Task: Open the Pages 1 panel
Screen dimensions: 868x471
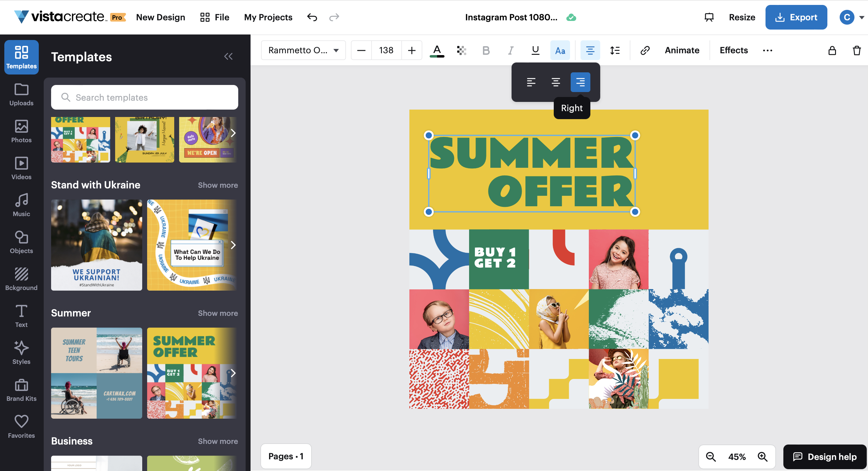Action: click(286, 456)
